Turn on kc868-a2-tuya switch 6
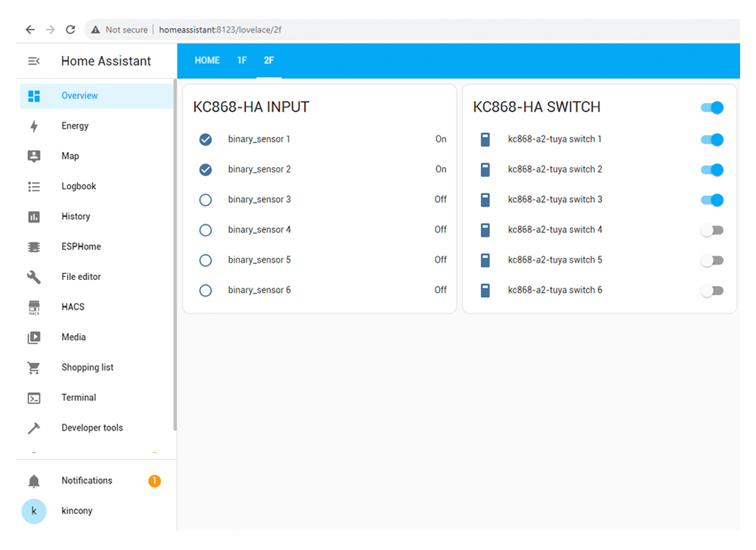Screen dimensions: 756x550 (x=711, y=291)
